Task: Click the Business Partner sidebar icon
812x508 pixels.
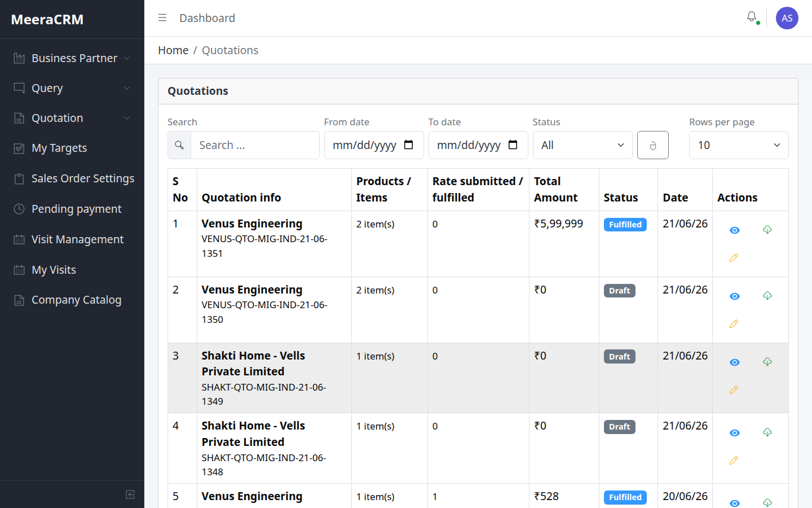Action: coord(19,58)
